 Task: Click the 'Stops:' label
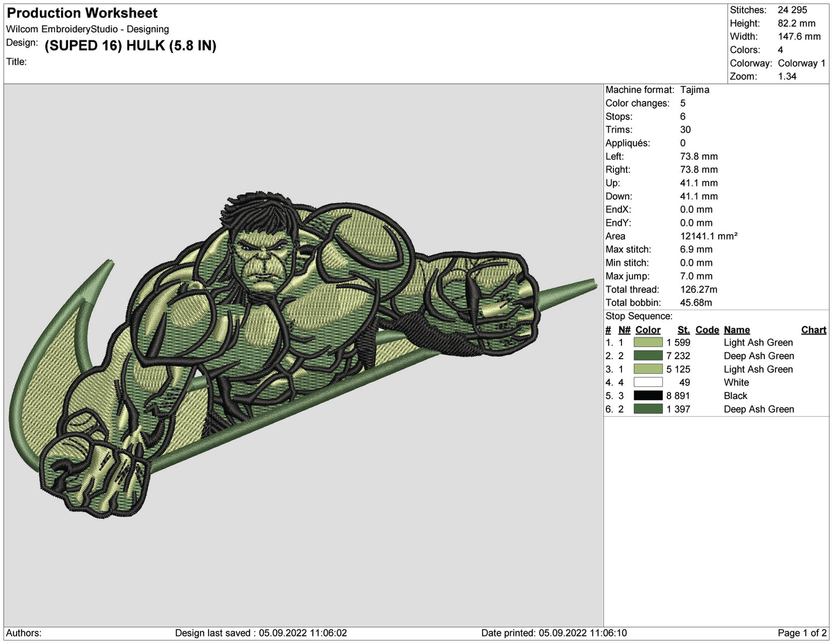tap(619, 116)
